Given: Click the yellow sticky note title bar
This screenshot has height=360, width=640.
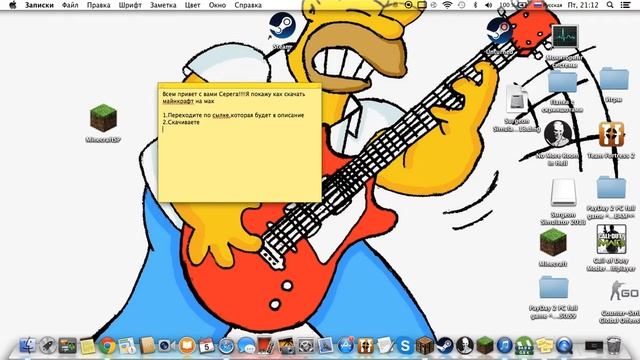Looking at the screenshot, I should pyautogui.click(x=240, y=85).
